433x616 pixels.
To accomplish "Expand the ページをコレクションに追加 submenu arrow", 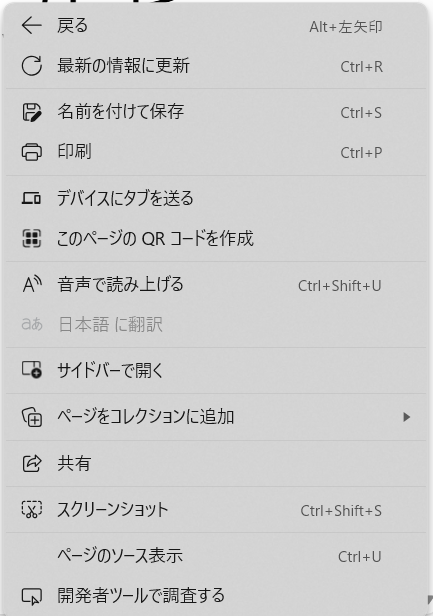I will coord(407,417).
